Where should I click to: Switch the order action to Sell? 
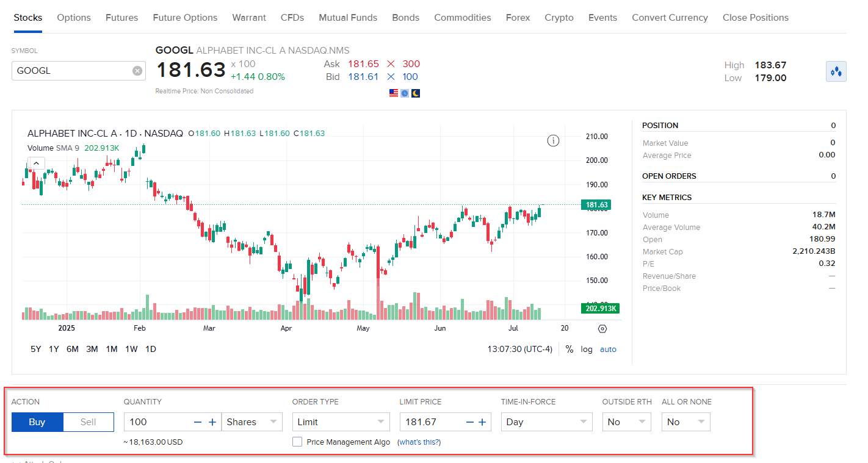pyautogui.click(x=88, y=422)
